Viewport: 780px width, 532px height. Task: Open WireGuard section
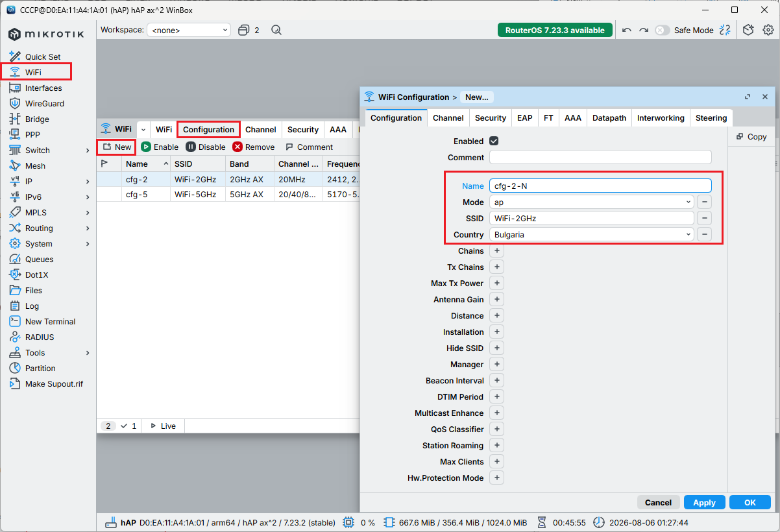[44, 103]
